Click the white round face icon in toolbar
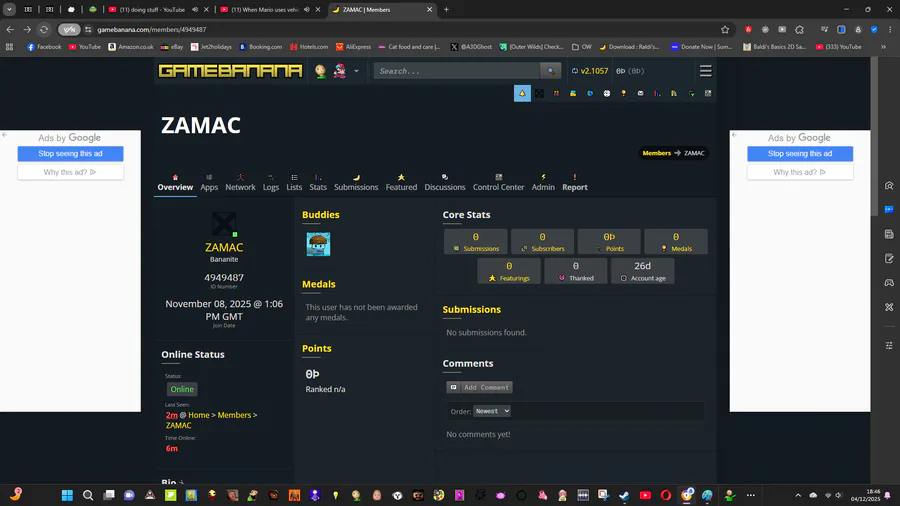Image resolution: width=900 pixels, height=506 pixels. [x=607, y=94]
